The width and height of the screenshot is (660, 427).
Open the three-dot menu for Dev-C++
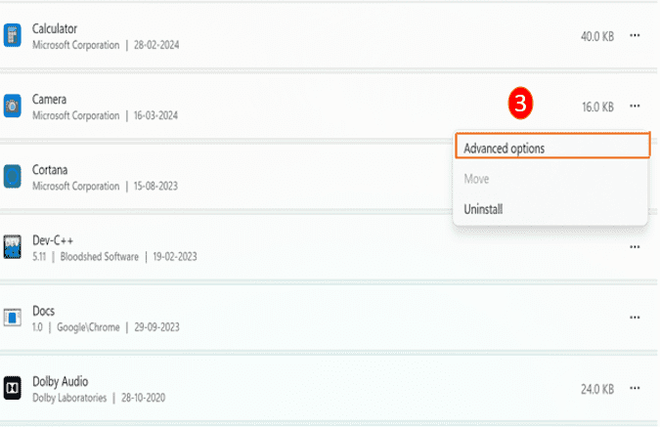coord(634,247)
